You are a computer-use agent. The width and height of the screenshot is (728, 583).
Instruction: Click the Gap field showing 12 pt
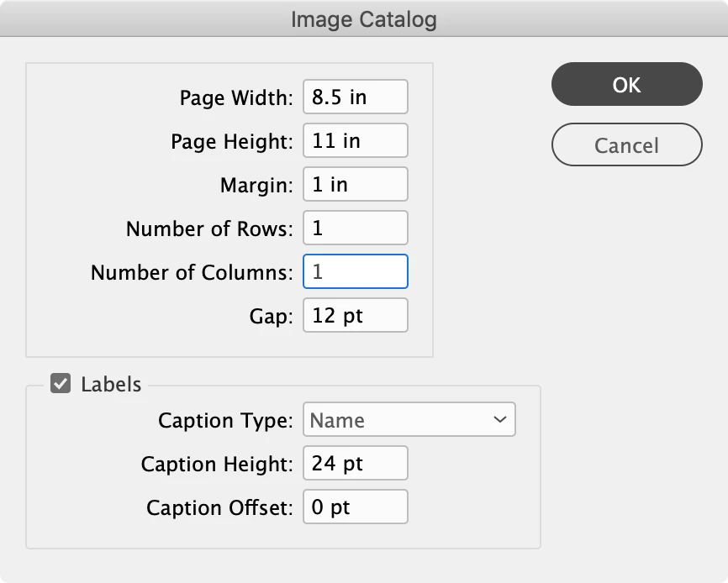pyautogui.click(x=355, y=316)
